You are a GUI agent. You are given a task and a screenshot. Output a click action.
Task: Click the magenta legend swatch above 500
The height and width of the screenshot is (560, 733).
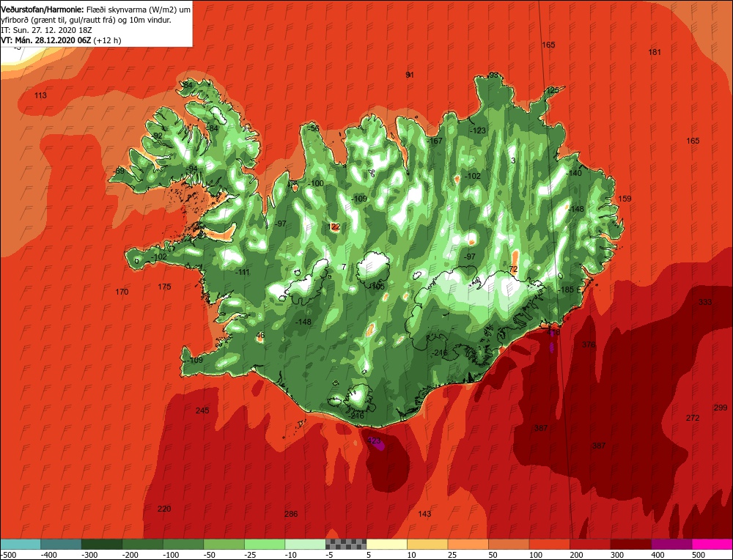[712, 544]
